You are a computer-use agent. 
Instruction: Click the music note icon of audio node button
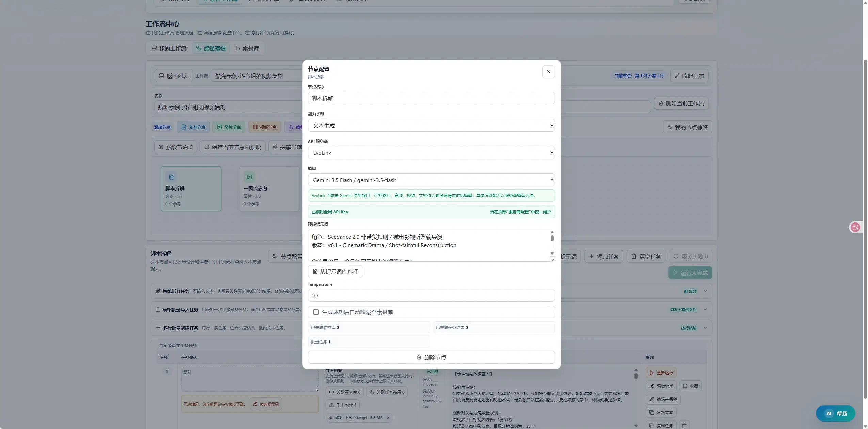[291, 127]
